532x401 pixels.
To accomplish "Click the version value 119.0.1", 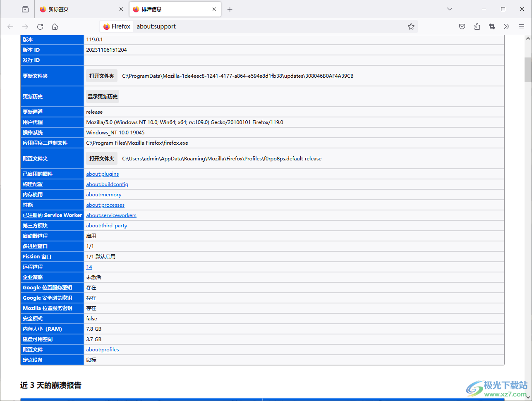I will 94,40.
